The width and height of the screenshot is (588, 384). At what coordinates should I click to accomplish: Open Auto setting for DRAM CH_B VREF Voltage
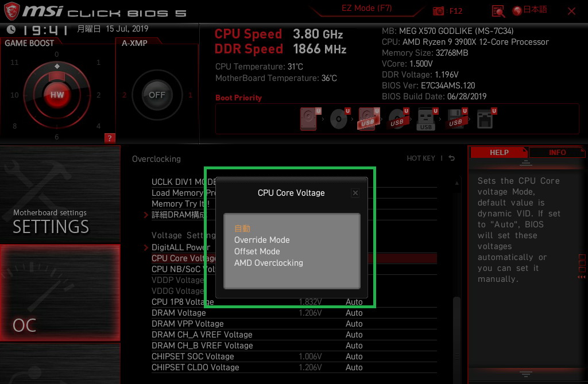(x=354, y=346)
